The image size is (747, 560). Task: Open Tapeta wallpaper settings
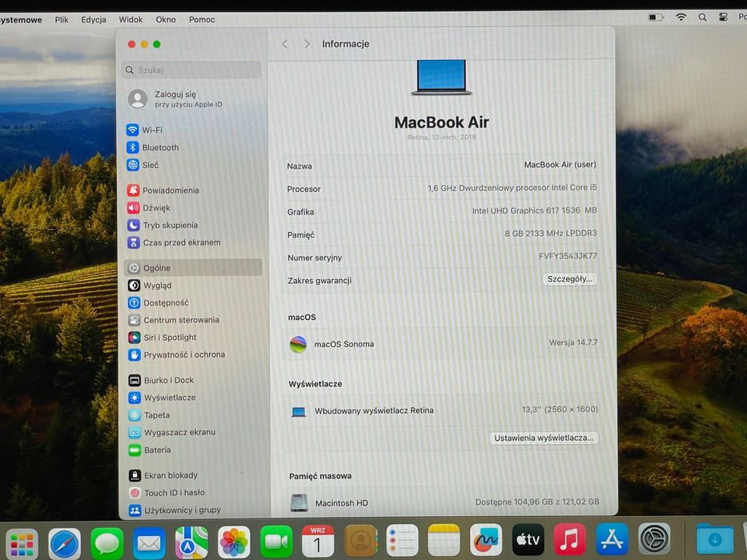(149, 415)
